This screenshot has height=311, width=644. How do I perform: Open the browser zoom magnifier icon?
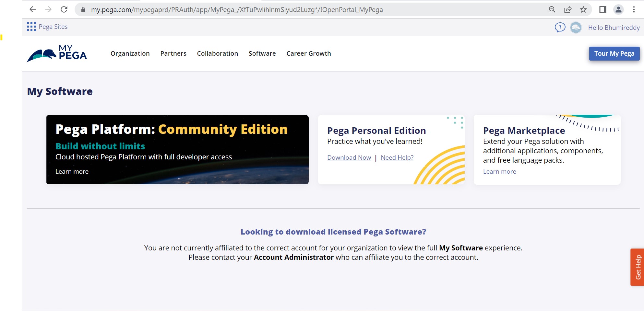click(x=552, y=9)
